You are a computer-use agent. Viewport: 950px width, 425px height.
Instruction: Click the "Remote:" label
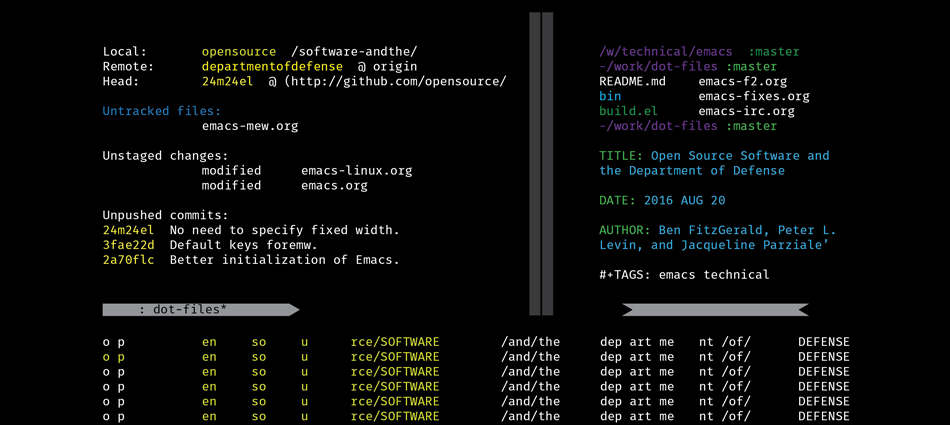[x=128, y=67]
